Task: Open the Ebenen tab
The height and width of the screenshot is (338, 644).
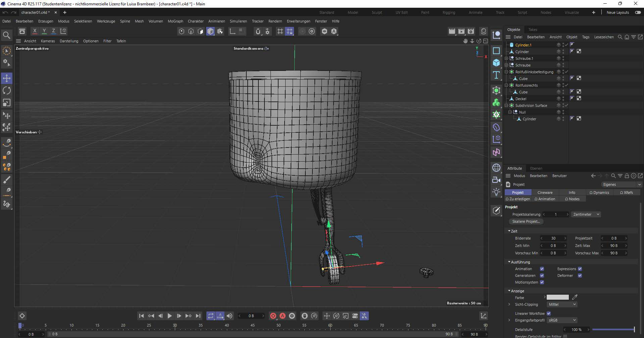Action: pyautogui.click(x=536, y=168)
